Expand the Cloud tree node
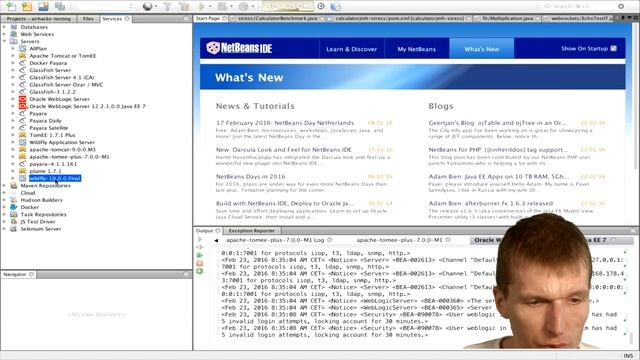The height and width of the screenshot is (360, 640). (4, 193)
